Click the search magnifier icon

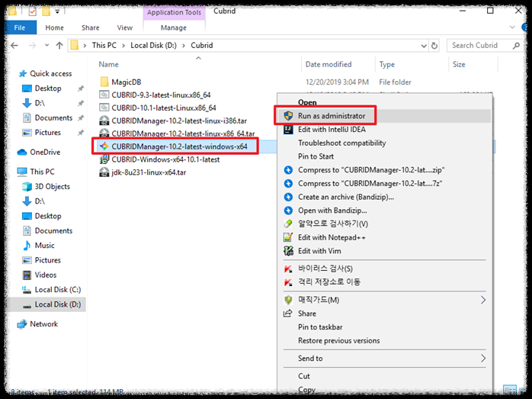(x=516, y=46)
